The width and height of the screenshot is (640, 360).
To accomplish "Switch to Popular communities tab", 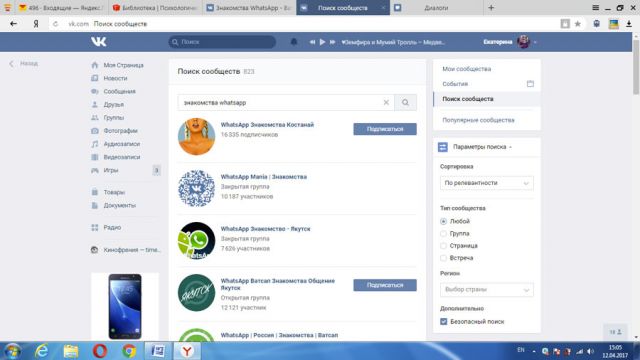I will tap(478, 120).
